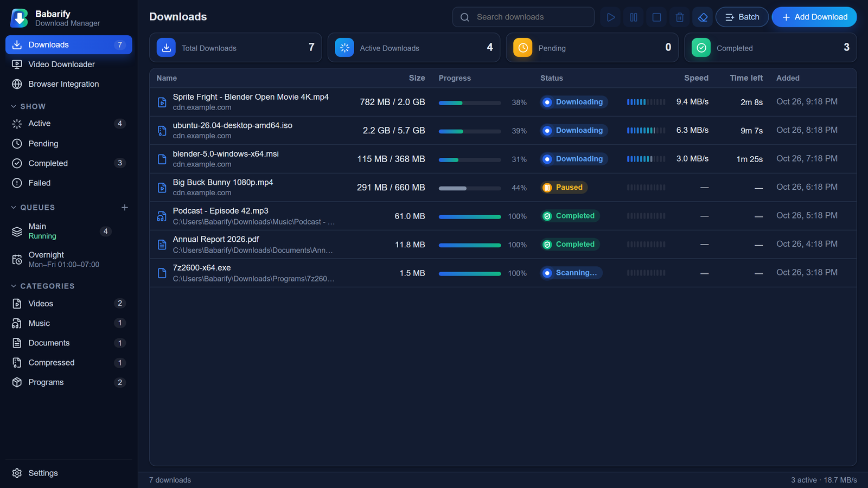Click the Big Buck Bunny 44% progress bar

(470, 188)
